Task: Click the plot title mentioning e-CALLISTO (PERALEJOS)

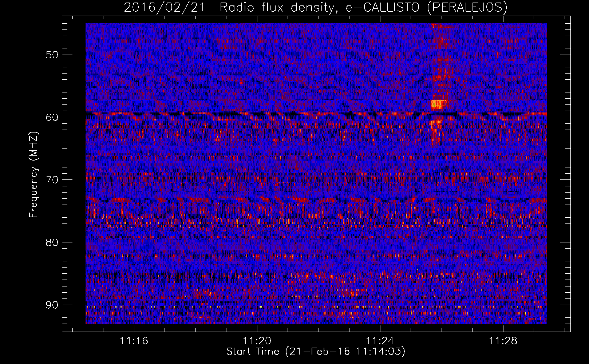Action: tap(315, 7)
